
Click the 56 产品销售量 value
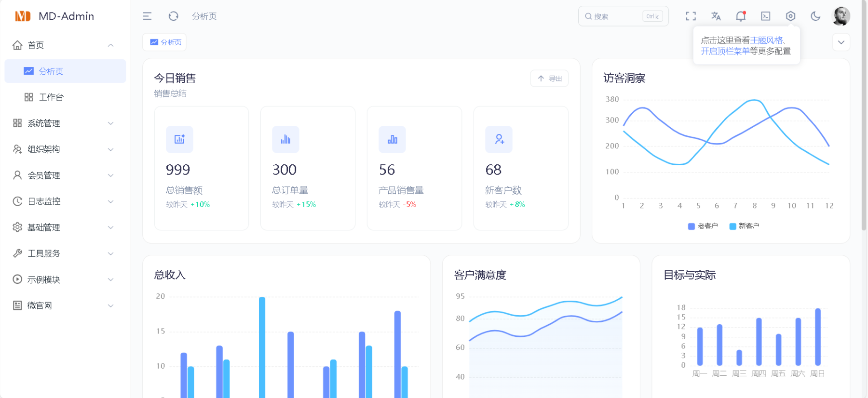tap(387, 170)
